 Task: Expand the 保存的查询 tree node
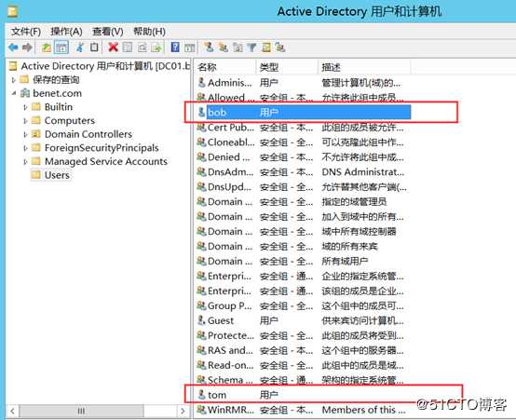coord(13,80)
